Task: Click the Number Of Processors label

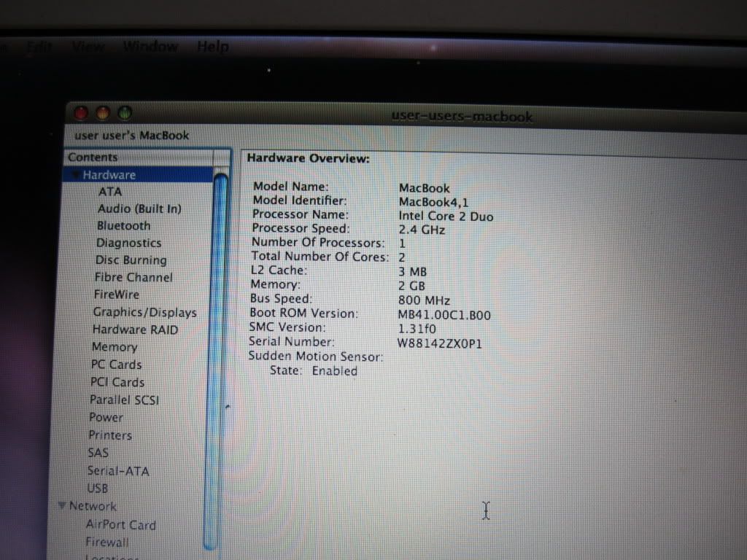Action: tap(318, 242)
